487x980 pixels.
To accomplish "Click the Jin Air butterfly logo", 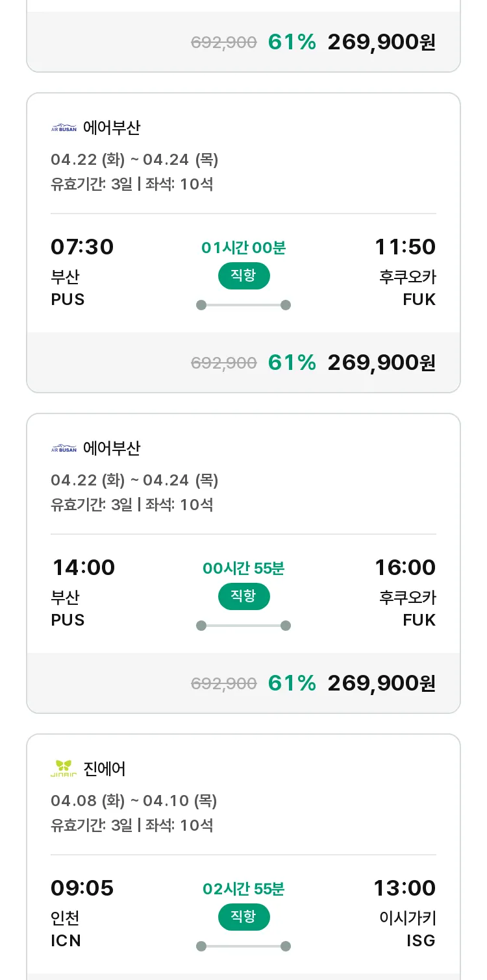I will click(x=64, y=769).
